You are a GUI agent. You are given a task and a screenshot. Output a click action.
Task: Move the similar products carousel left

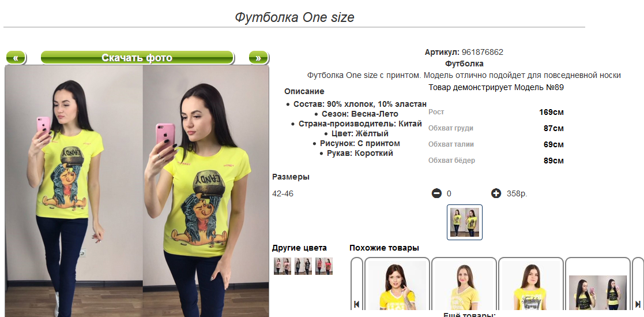[x=356, y=304]
